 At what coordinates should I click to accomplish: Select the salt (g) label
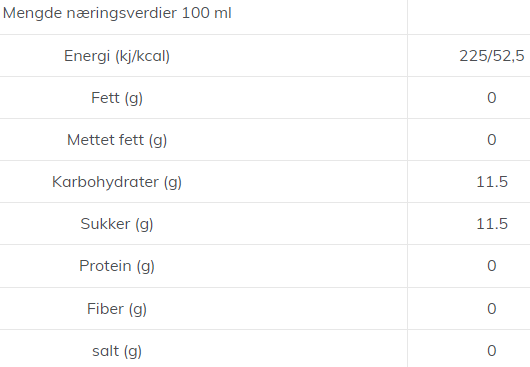click(117, 351)
